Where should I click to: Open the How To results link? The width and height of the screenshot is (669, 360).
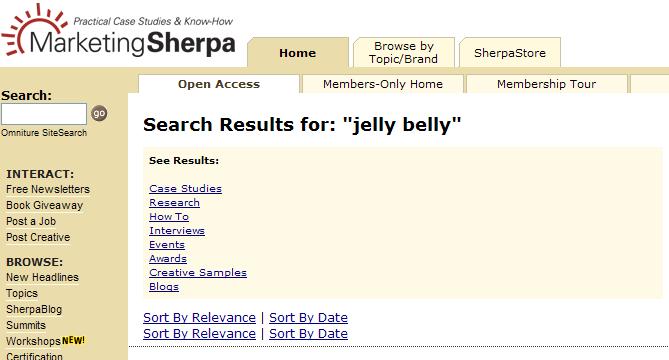169,217
